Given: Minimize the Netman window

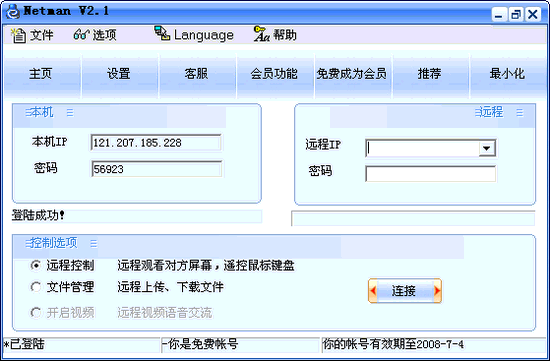Looking at the screenshot, I should click(x=498, y=15).
